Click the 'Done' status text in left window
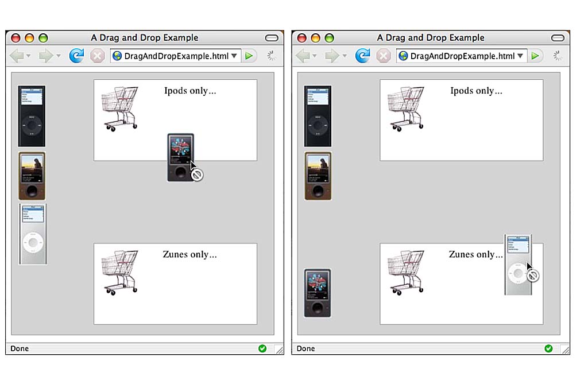This screenshot has width=588, height=372. tap(20, 348)
